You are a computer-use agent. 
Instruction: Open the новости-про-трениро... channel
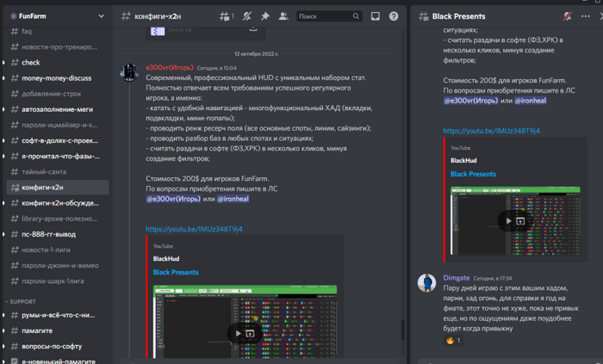click(x=58, y=46)
